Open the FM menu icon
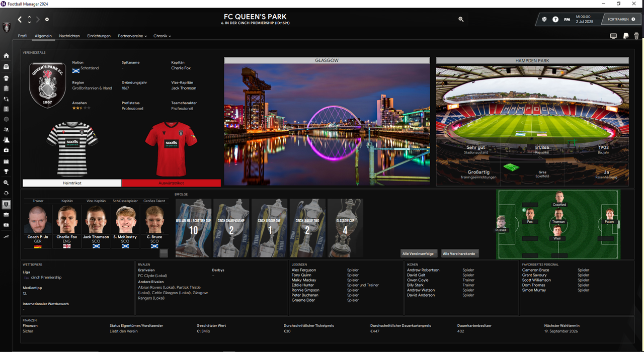The image size is (644, 352). coord(567,19)
